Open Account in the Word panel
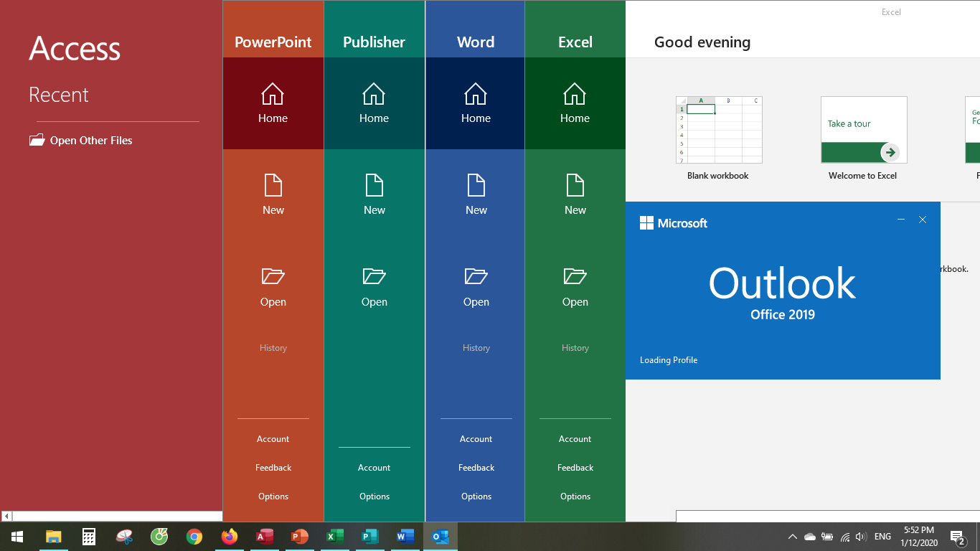This screenshot has width=980, height=551. point(476,439)
